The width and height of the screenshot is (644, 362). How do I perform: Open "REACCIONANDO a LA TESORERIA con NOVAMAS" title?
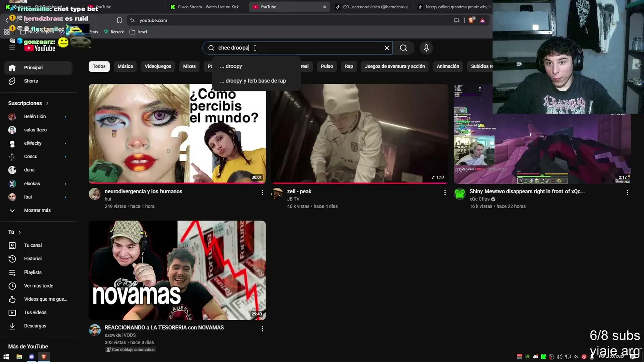tap(164, 328)
